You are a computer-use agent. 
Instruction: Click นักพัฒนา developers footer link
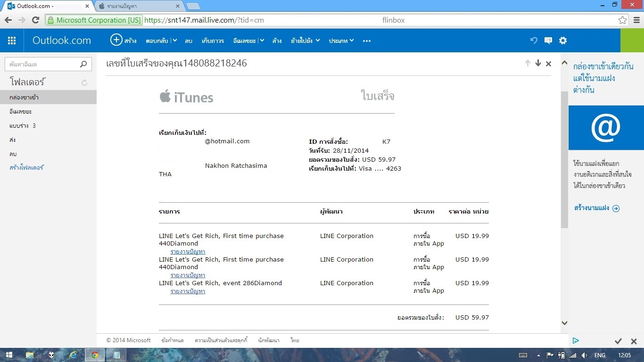coord(269,340)
